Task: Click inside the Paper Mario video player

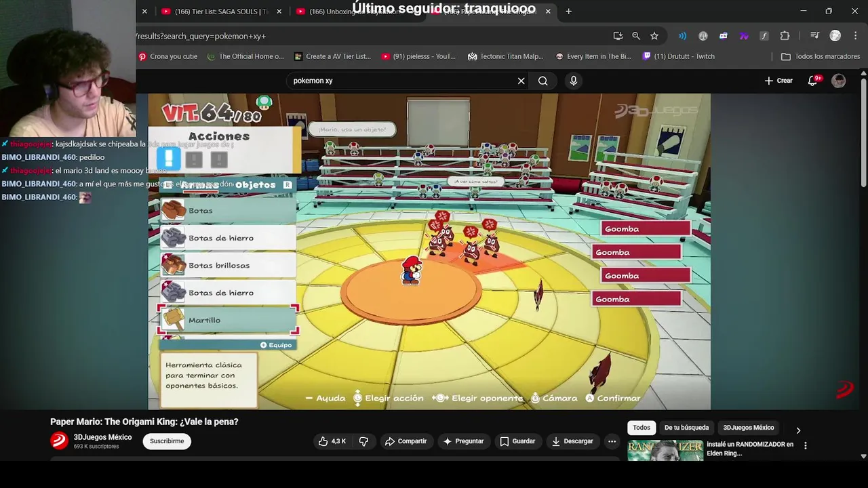Action: point(429,251)
